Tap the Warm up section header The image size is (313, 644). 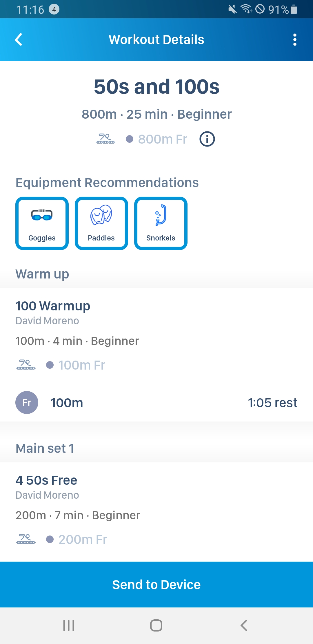(42, 274)
